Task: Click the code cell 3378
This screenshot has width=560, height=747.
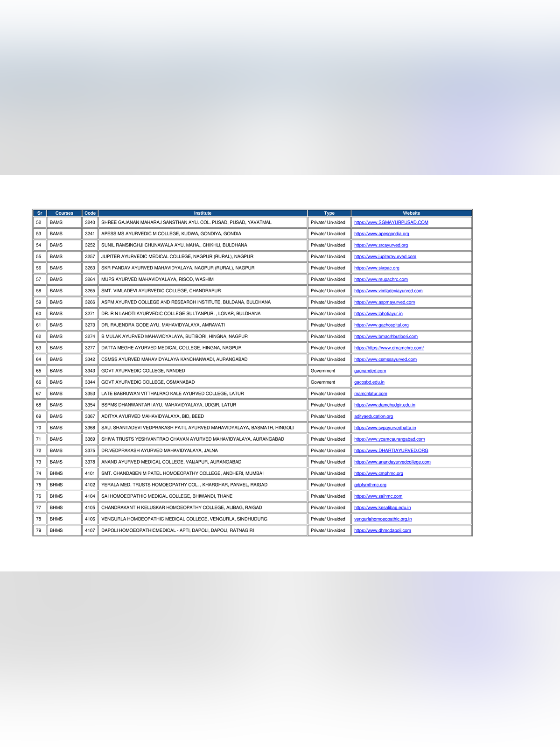Action: (90, 462)
